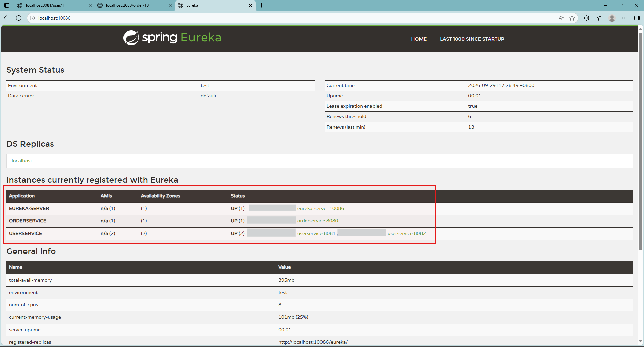Click current-memory-usage value 101mb (25%)
Screen dimensions: 644x347
point(293,317)
